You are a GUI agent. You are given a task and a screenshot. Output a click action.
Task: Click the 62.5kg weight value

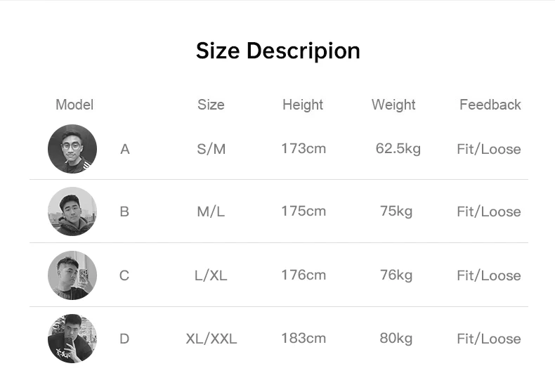[398, 149]
